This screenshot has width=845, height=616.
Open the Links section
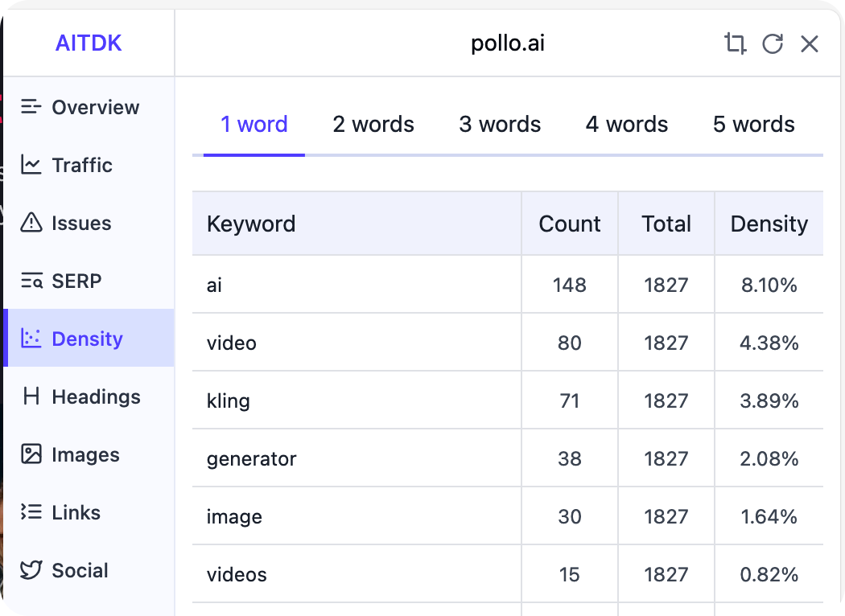tap(89, 512)
